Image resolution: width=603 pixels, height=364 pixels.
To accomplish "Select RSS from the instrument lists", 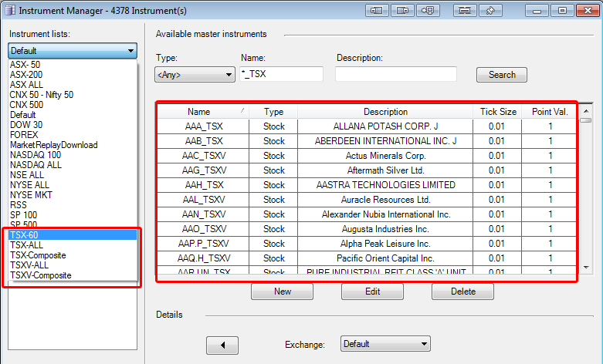I will pos(73,204).
